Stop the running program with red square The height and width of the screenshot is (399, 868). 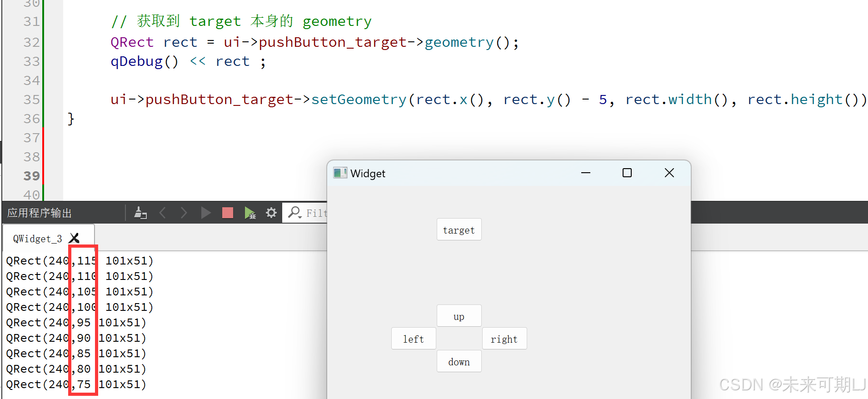(228, 213)
